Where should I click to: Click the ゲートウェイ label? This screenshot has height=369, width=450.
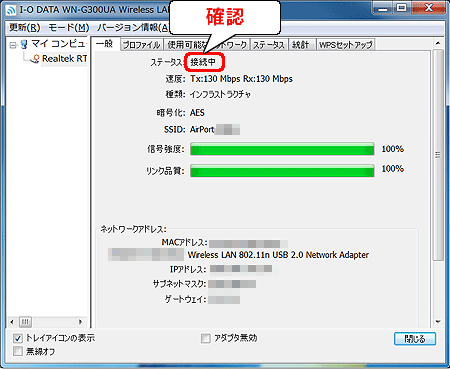185,299
